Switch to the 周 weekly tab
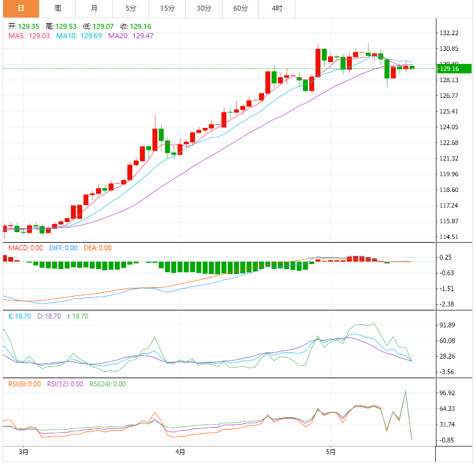Screen dimensions: 476x466 [57, 9]
